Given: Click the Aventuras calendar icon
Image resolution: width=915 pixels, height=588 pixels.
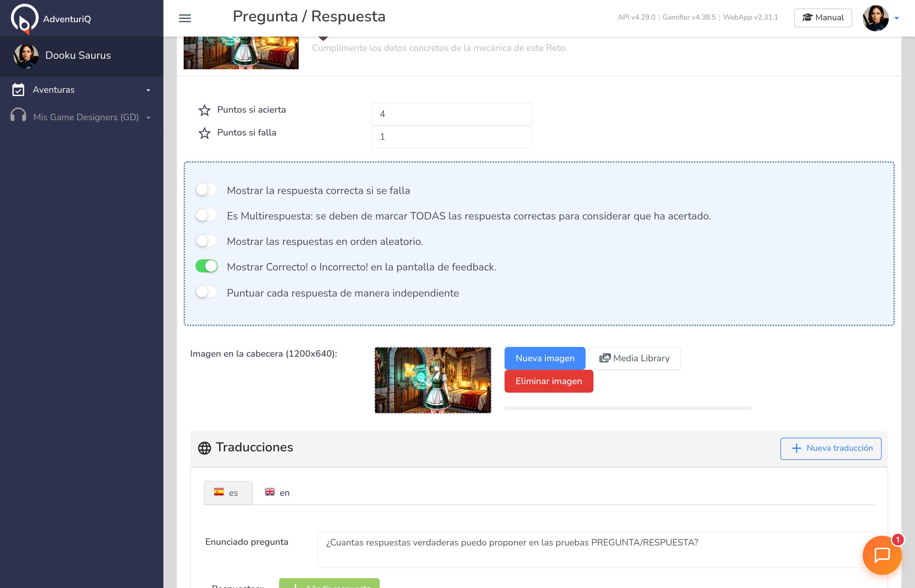Looking at the screenshot, I should click(18, 90).
